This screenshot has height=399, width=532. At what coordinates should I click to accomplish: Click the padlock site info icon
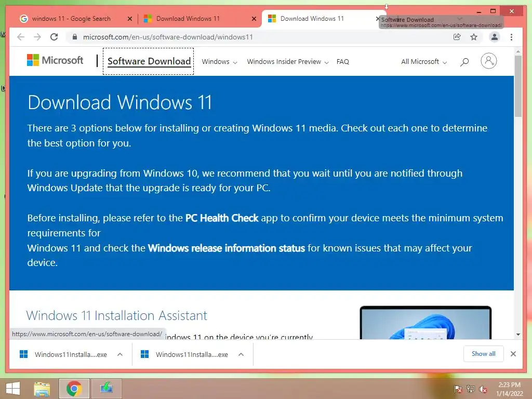[75, 37]
